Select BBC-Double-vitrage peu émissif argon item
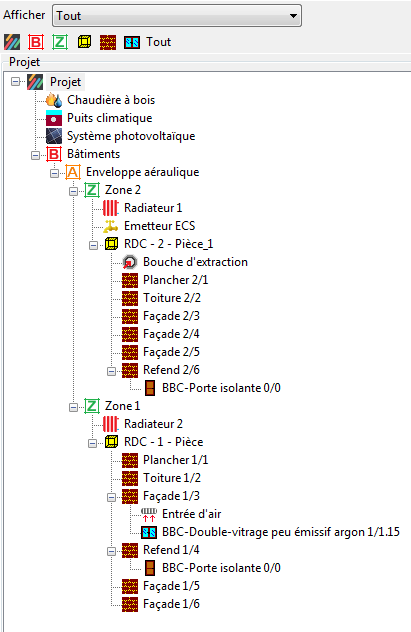Image resolution: width=411 pixels, height=632 pixels. tap(281, 532)
